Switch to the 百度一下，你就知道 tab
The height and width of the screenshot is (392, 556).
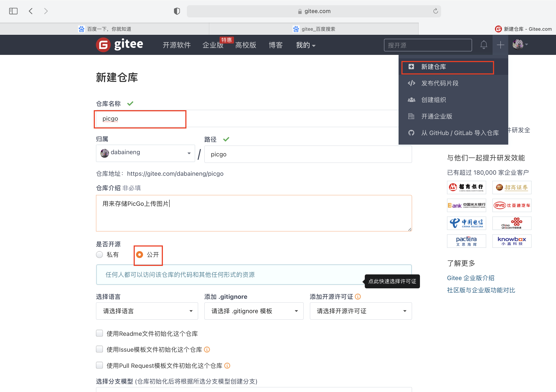(x=105, y=29)
